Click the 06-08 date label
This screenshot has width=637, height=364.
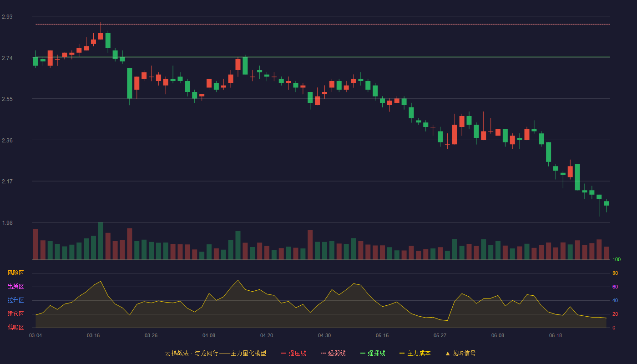(498, 335)
